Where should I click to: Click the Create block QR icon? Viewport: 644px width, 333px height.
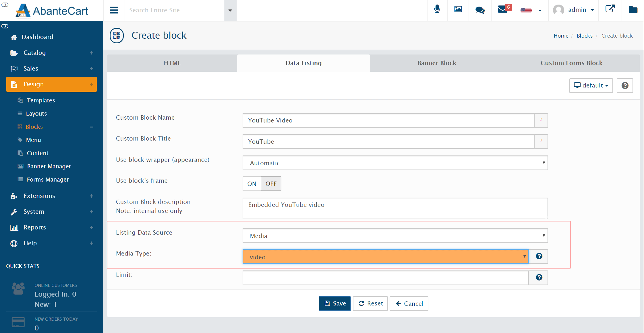117,36
